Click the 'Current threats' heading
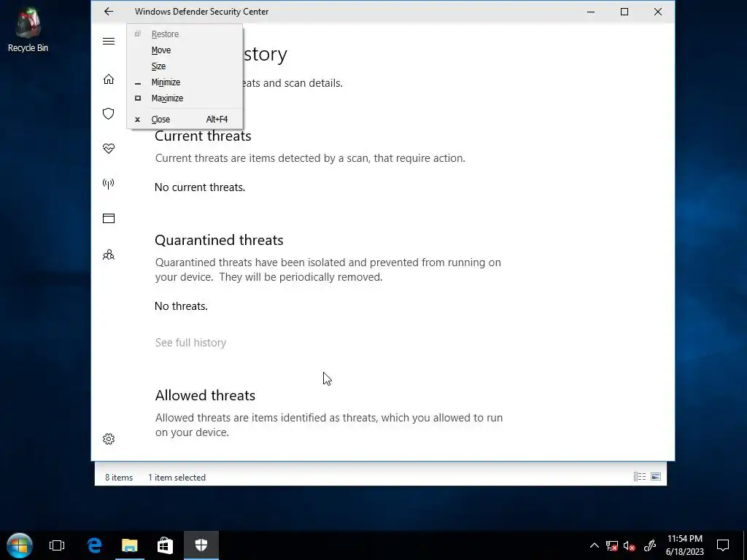This screenshot has height=560, width=747. click(x=203, y=136)
